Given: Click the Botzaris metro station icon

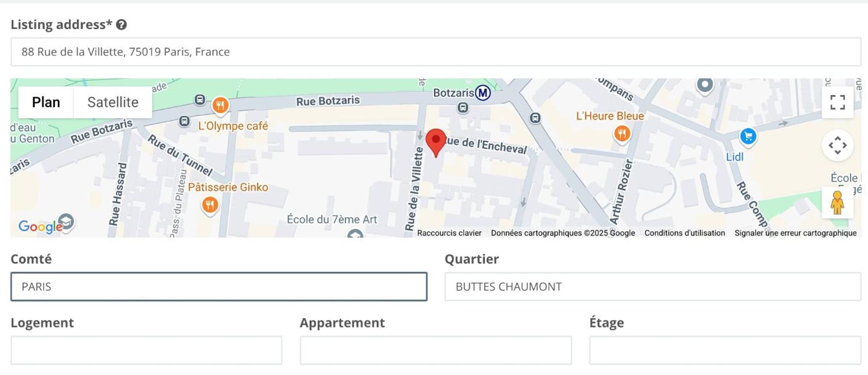Looking at the screenshot, I should 483,93.
